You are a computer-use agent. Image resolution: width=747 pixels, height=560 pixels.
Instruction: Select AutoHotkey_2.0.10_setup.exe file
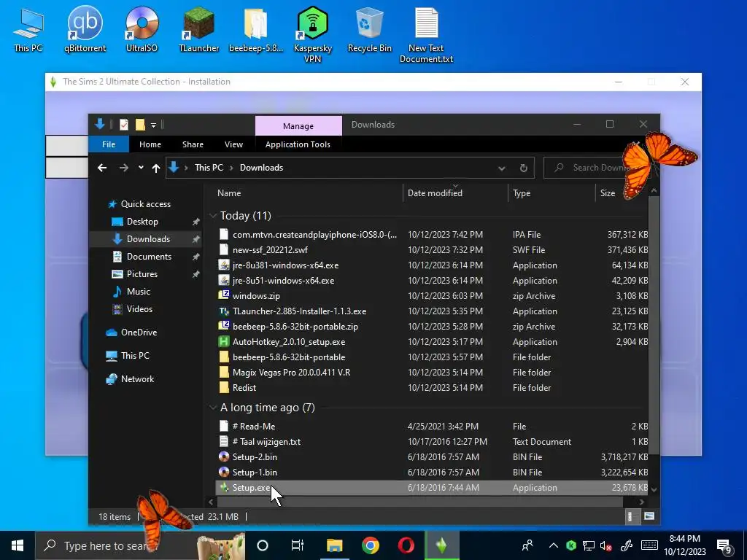coord(289,342)
